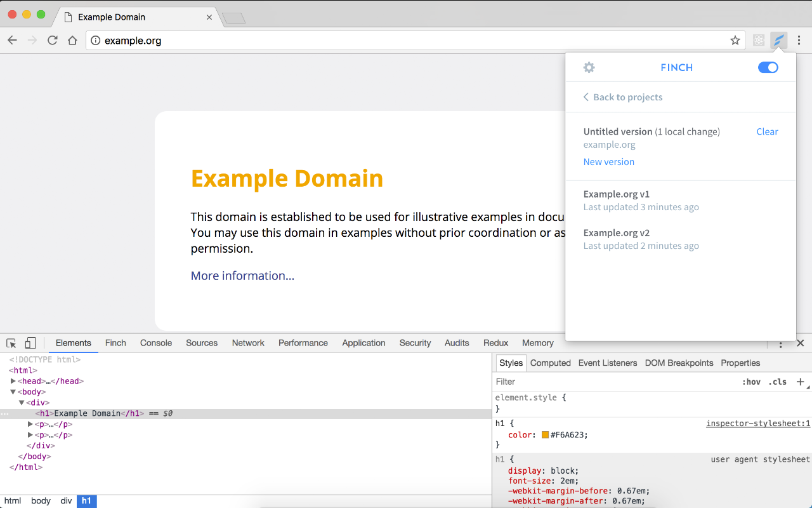
Task: Activate the inspect element picker tool
Action: tap(11, 343)
